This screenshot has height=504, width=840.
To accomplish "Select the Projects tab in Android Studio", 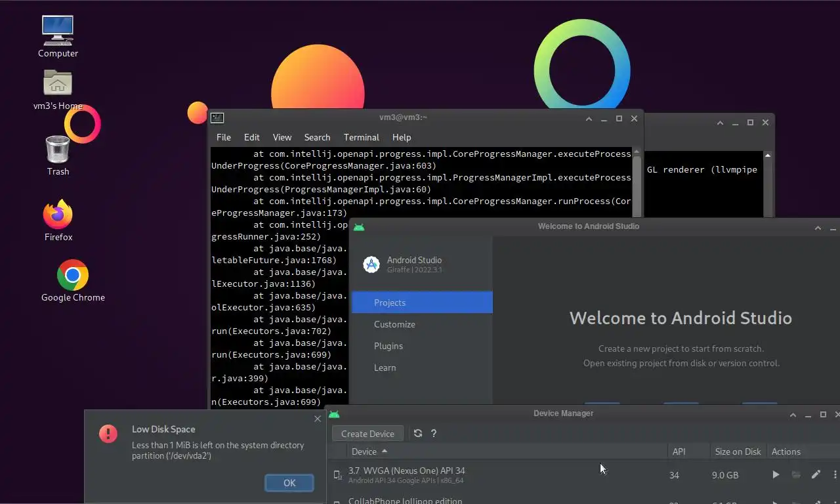I will point(422,303).
